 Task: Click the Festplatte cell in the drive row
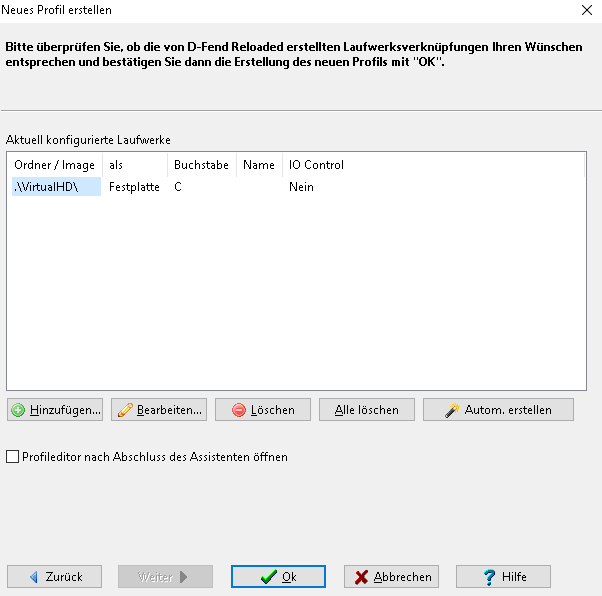(134, 187)
